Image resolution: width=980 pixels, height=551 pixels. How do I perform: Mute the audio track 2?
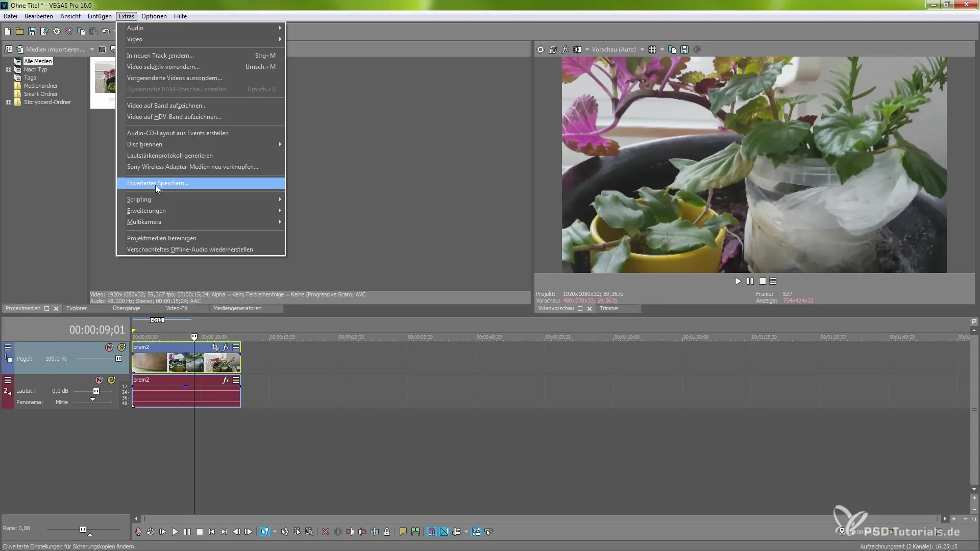[x=99, y=380]
